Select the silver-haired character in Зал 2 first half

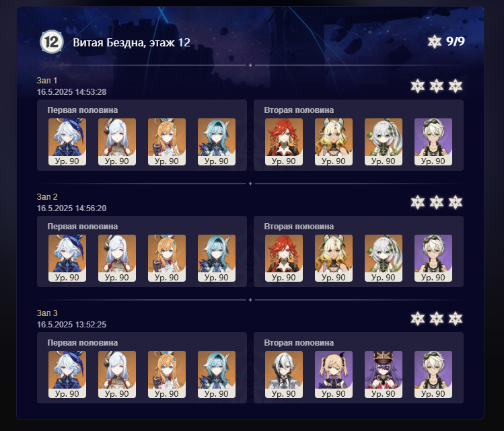pos(117,258)
